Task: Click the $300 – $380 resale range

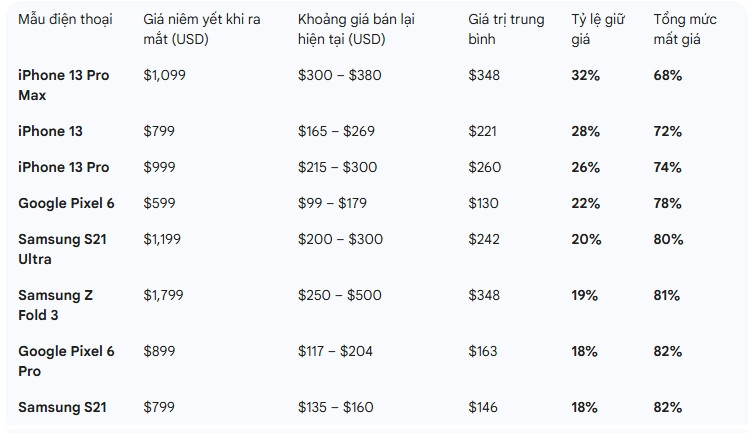Action: click(339, 75)
